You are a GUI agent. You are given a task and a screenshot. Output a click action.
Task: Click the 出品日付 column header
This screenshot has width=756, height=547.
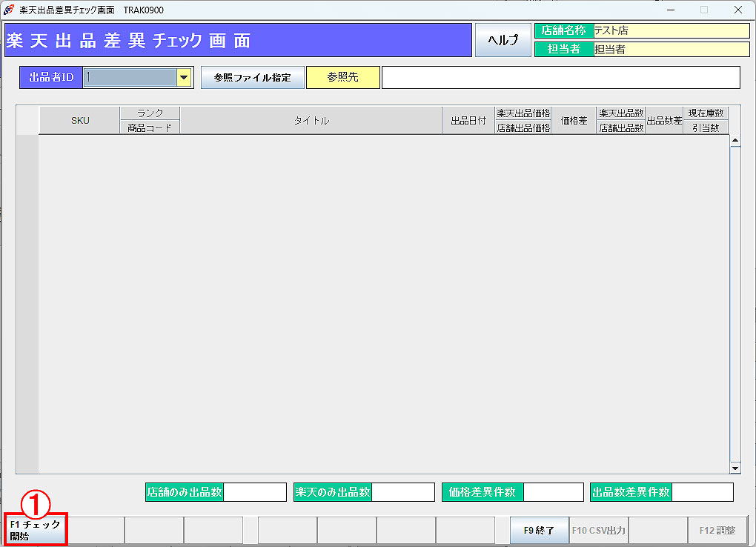tap(468, 121)
